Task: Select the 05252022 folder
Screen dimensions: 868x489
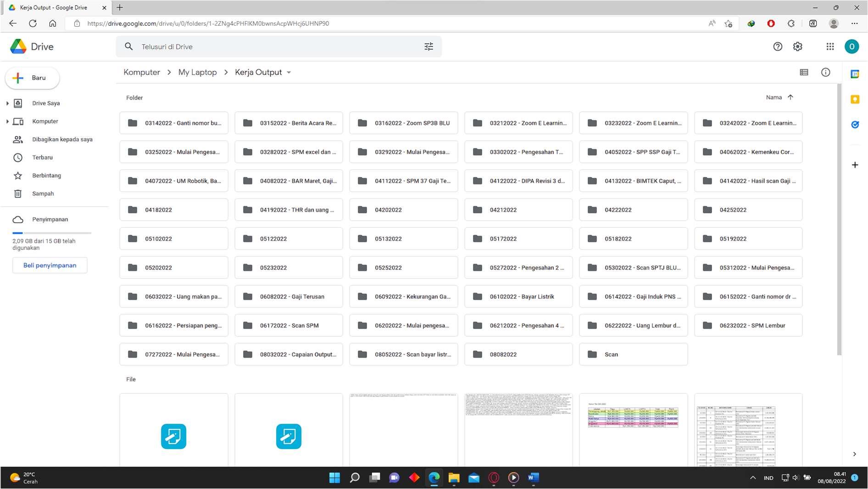Action: pos(403,268)
